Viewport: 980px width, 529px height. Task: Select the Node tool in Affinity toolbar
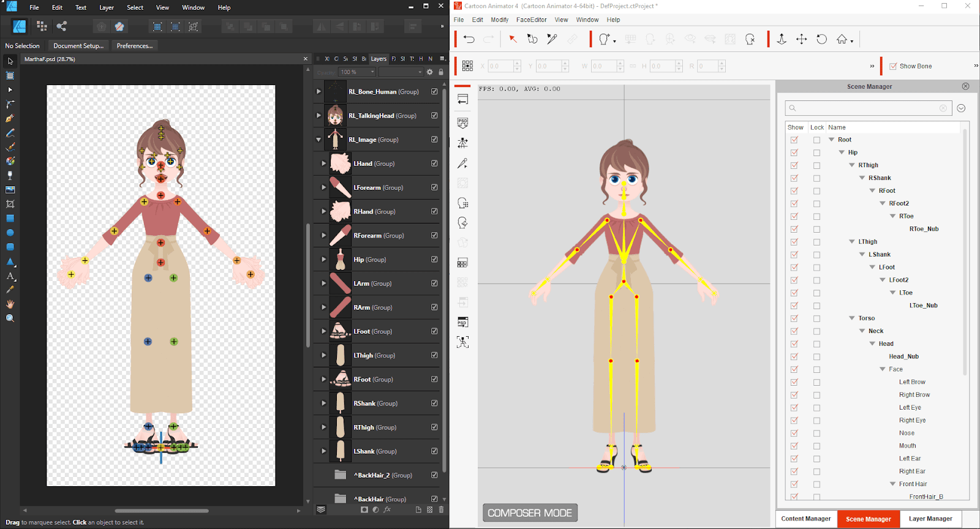pos(10,90)
